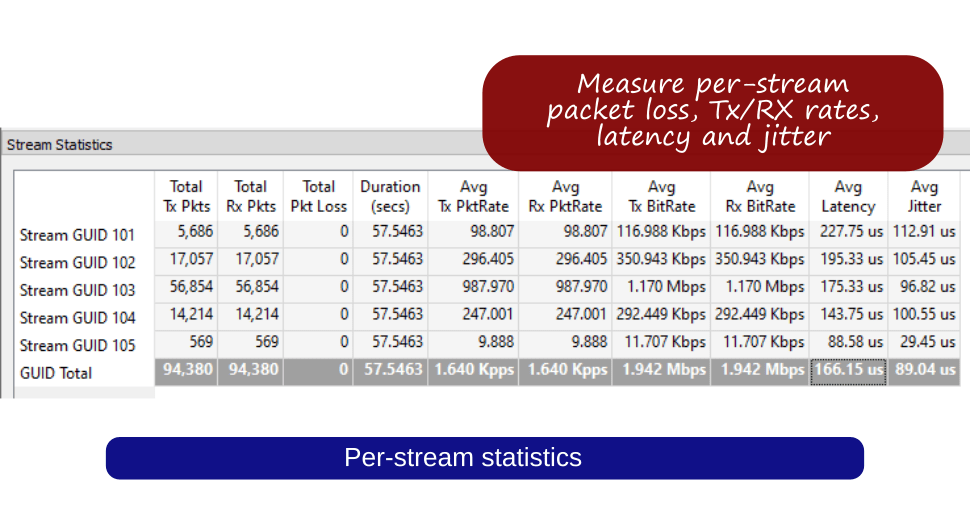Viewport: 970px width, 526px height.
Task: Click Total Rx Pkts cell for Stream GUID 104
Action: (x=251, y=316)
